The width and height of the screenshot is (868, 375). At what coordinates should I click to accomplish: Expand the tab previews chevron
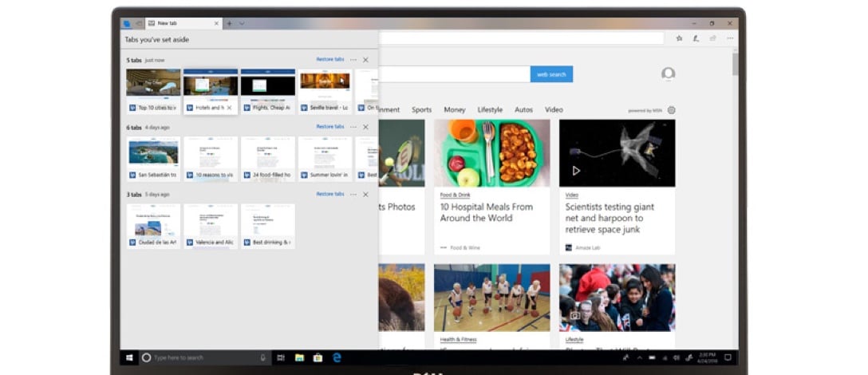pos(242,23)
